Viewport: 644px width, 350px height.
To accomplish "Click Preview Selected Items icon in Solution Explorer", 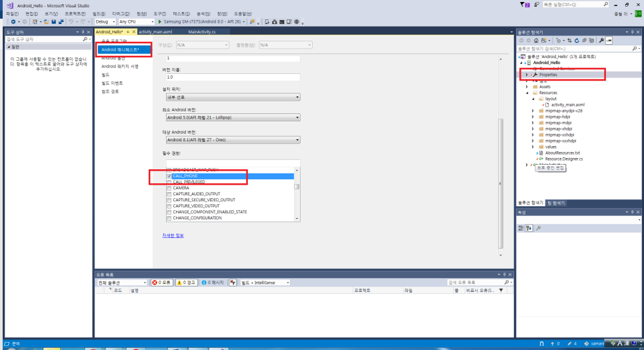I will coord(609,41).
